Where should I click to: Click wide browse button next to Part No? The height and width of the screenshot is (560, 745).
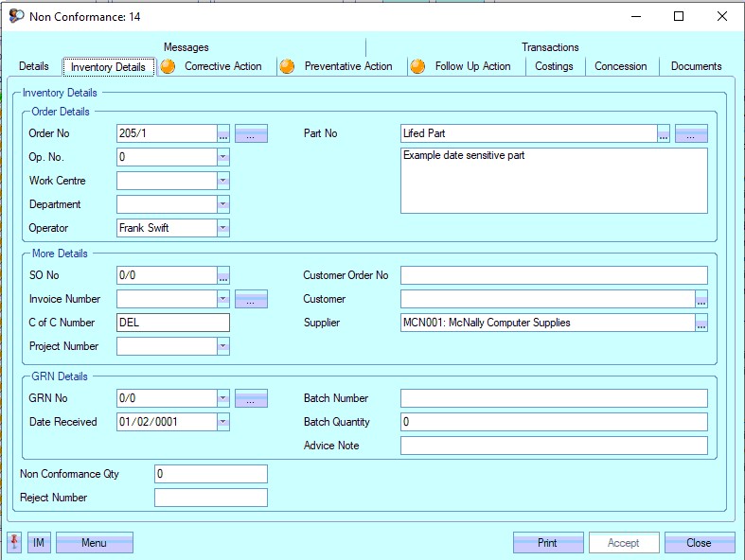(x=691, y=133)
